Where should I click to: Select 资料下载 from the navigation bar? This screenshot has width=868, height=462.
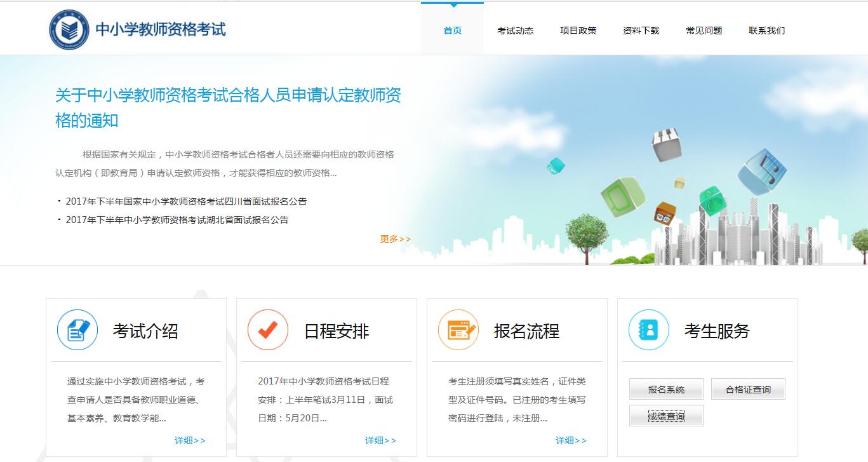(641, 30)
